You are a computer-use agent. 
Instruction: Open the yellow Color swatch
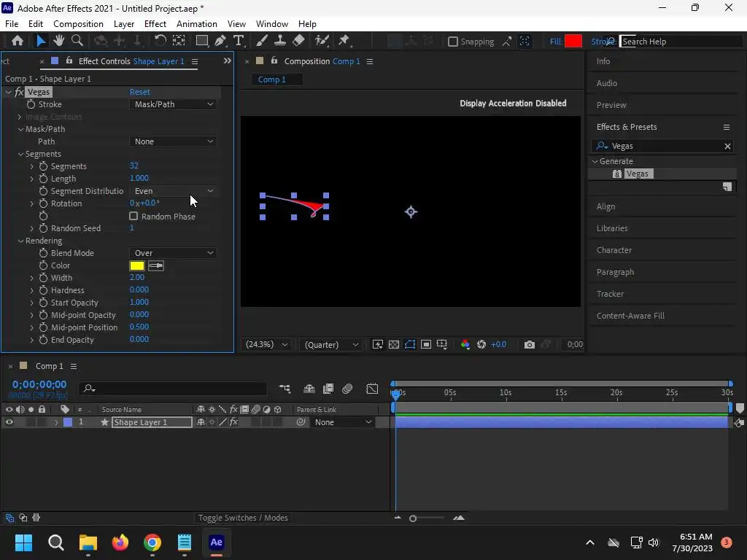tap(136, 265)
